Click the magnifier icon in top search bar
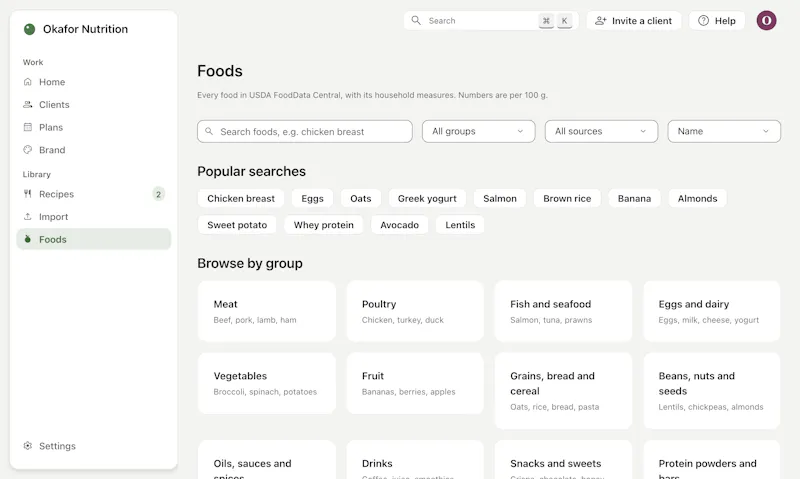Viewport: 800px width, 479px height. [416, 20]
